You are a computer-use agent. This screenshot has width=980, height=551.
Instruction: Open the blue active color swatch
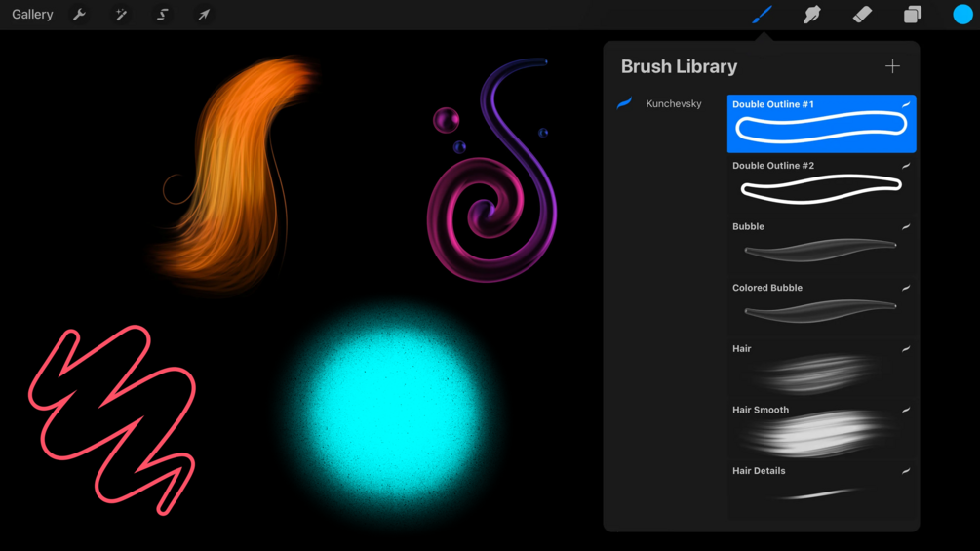962,15
